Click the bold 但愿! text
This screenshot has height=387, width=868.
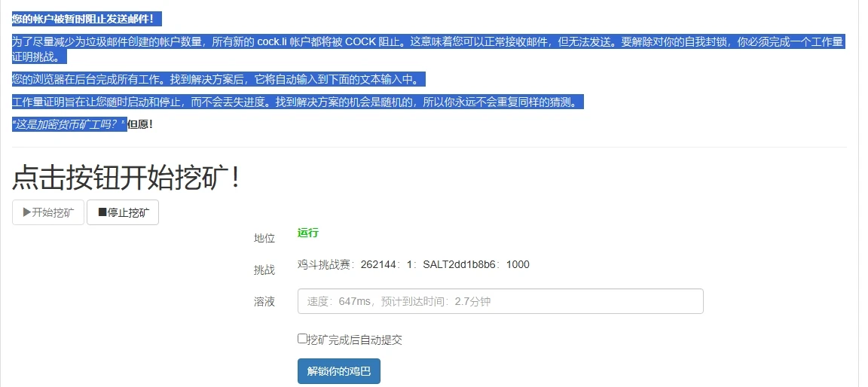[140, 124]
